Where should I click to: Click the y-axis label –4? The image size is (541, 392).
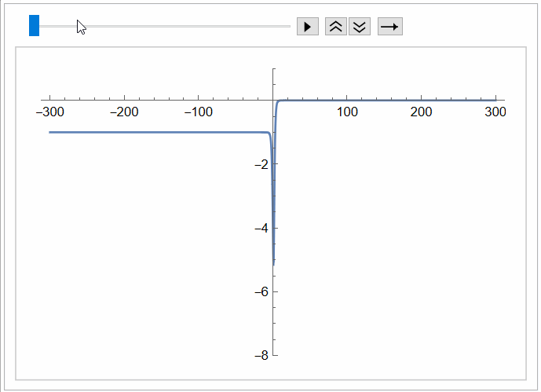pos(261,228)
